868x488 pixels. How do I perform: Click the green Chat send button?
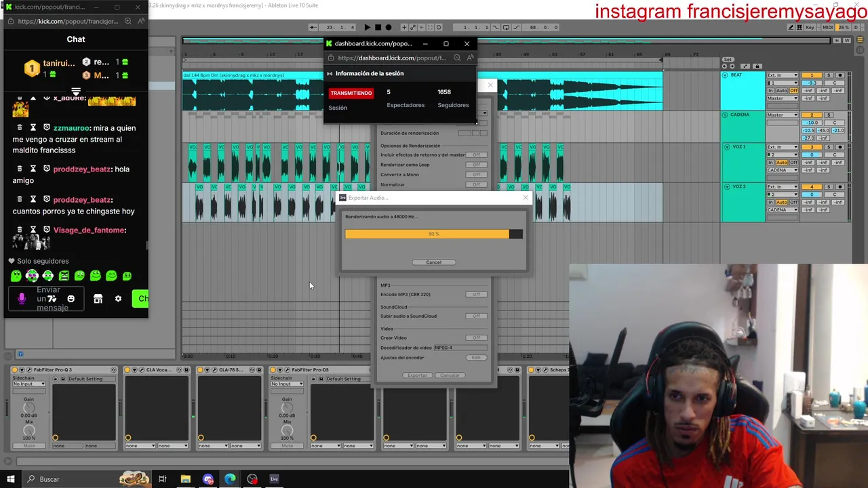(140, 298)
